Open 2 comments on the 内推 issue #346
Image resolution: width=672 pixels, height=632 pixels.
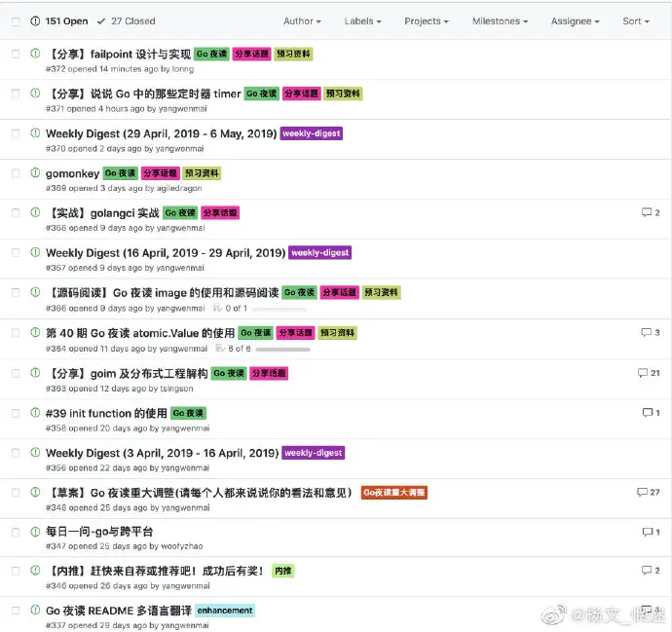click(x=651, y=571)
